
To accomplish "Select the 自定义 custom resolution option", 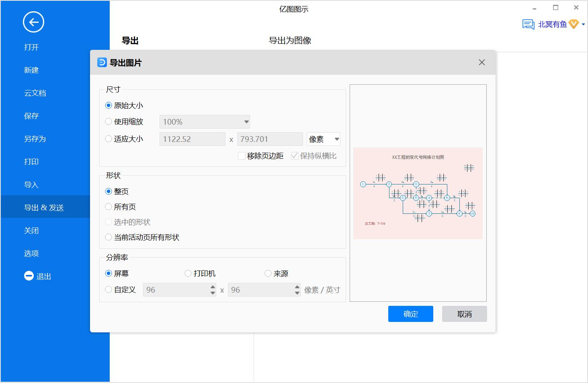I will [x=108, y=289].
